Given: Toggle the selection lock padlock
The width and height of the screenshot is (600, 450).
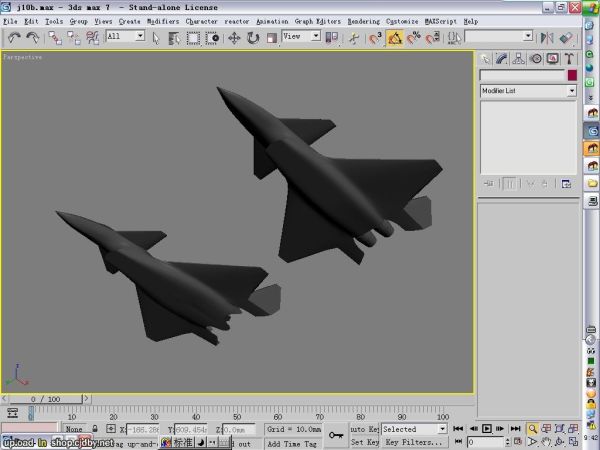Looking at the screenshot, I should click(x=95, y=429).
